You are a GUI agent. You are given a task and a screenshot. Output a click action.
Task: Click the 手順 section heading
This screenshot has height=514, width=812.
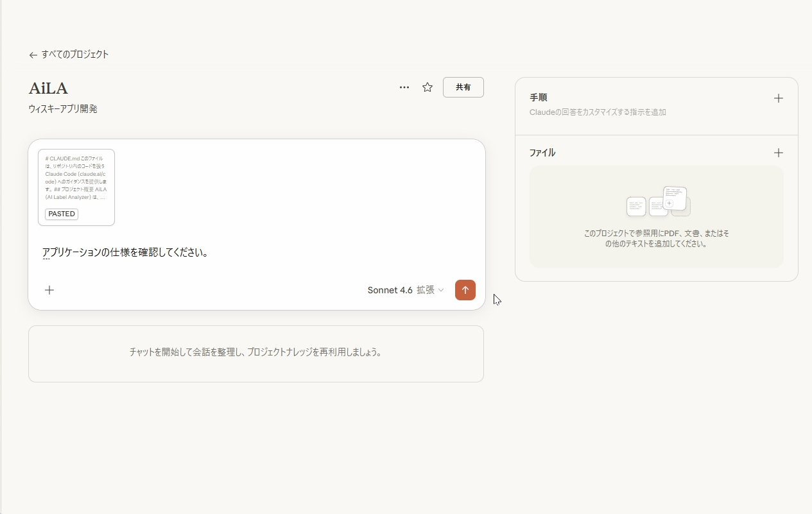(539, 98)
